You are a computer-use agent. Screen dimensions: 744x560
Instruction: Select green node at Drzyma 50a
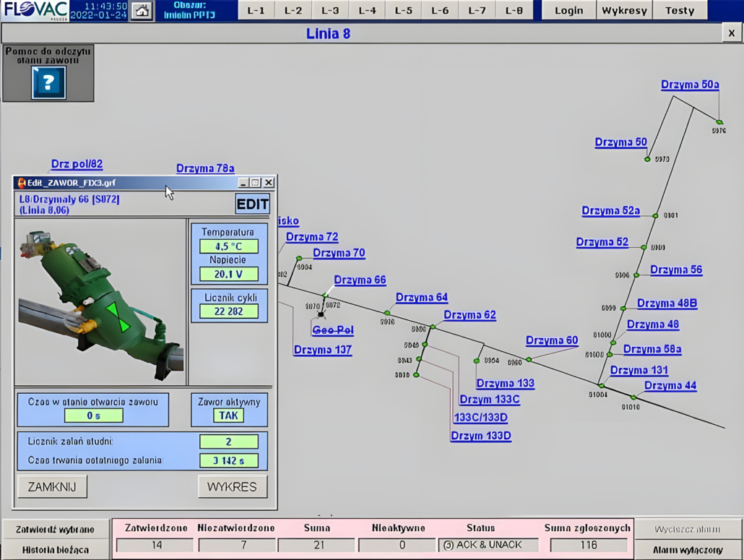tap(719, 122)
